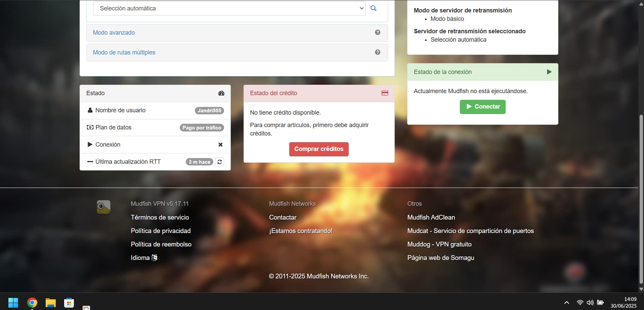Image resolution: width=644 pixels, height=310 pixels.
Task: Click the Conexión row label
Action: (x=108, y=145)
